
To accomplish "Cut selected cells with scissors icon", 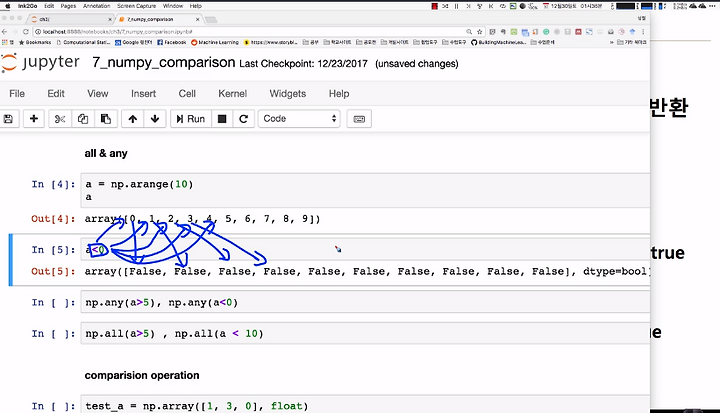I will 60,119.
